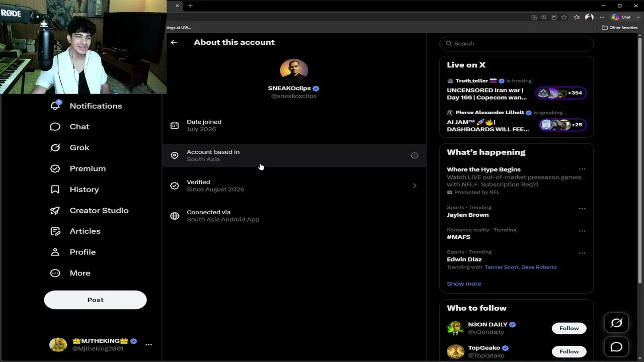Open browser settings and more ellipsis

tap(602, 17)
